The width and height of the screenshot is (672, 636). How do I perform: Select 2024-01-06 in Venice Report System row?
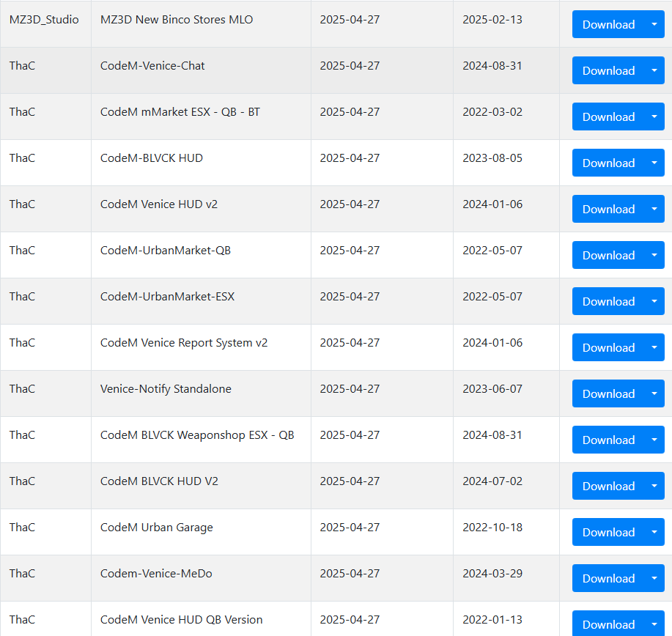tap(492, 343)
